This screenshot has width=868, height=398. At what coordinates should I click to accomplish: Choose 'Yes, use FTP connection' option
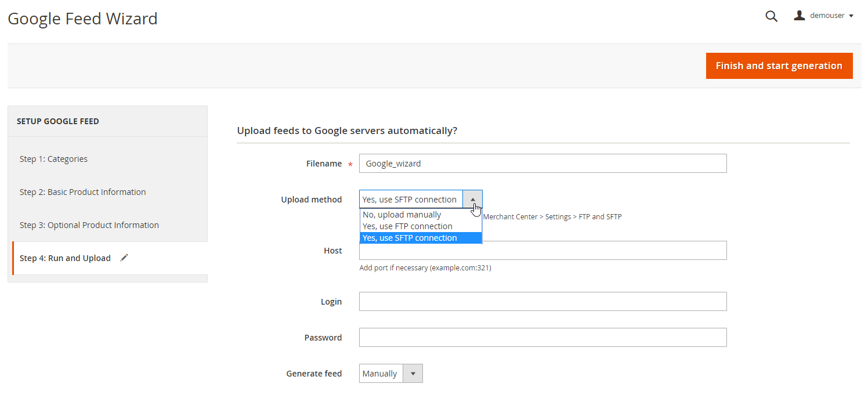pyautogui.click(x=421, y=226)
